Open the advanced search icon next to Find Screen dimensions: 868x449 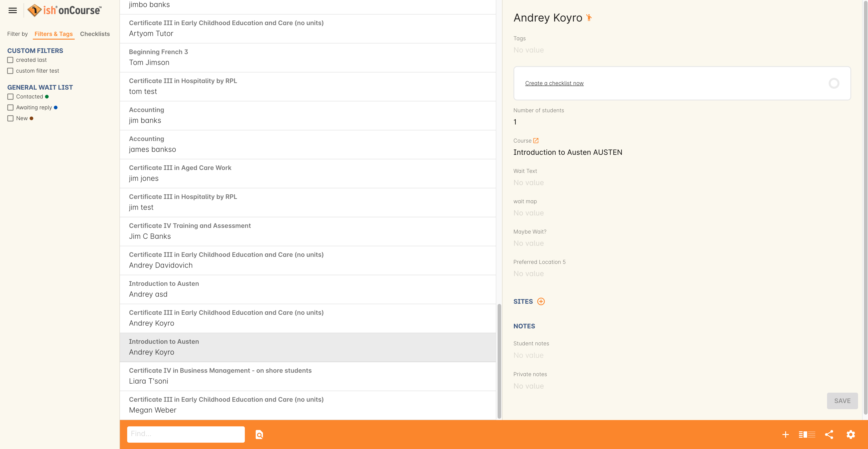point(259,435)
